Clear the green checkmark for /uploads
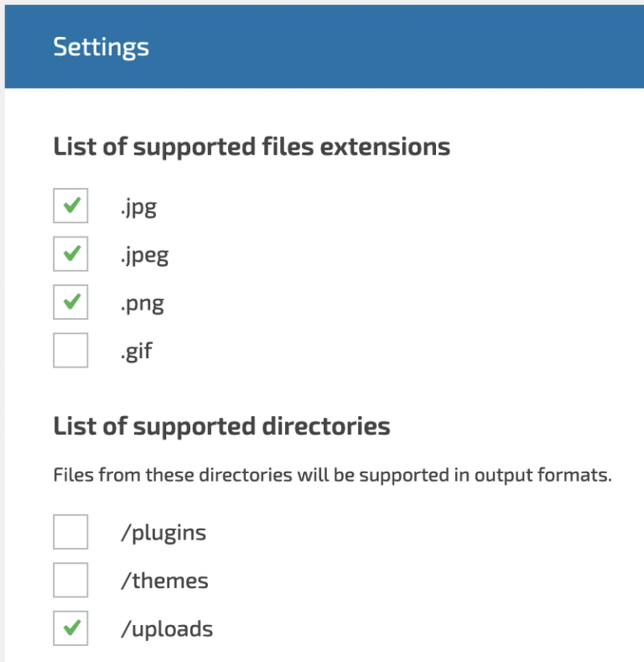The width and height of the screenshot is (644, 662). 70,628
